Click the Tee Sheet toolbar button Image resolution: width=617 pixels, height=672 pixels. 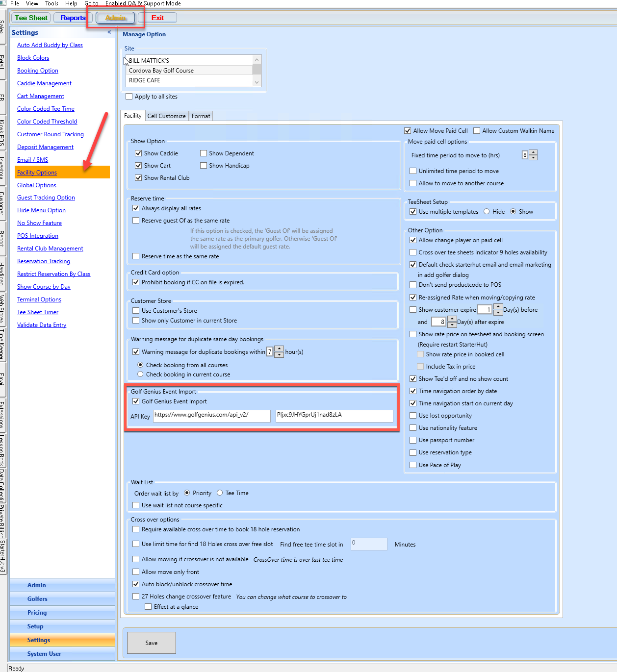coord(31,18)
